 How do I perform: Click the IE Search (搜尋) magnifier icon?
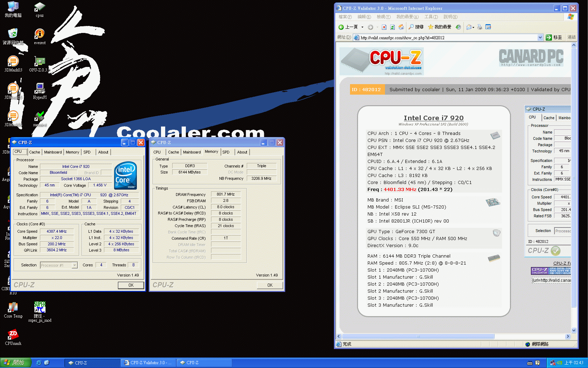(411, 27)
